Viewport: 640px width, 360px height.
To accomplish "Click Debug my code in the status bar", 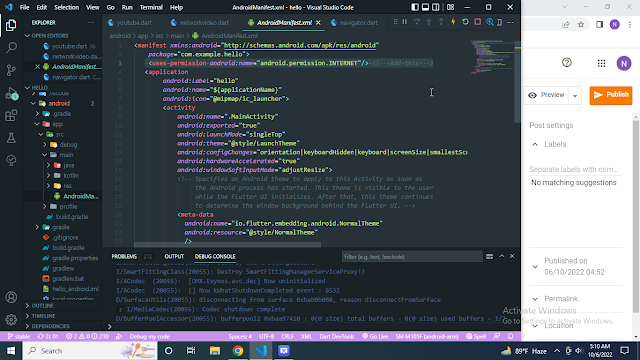I will tap(149, 336).
